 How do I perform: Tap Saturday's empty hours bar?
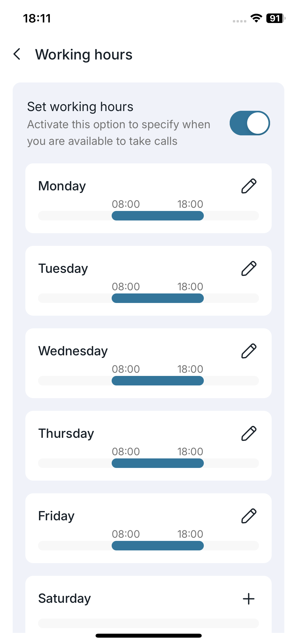click(148, 623)
